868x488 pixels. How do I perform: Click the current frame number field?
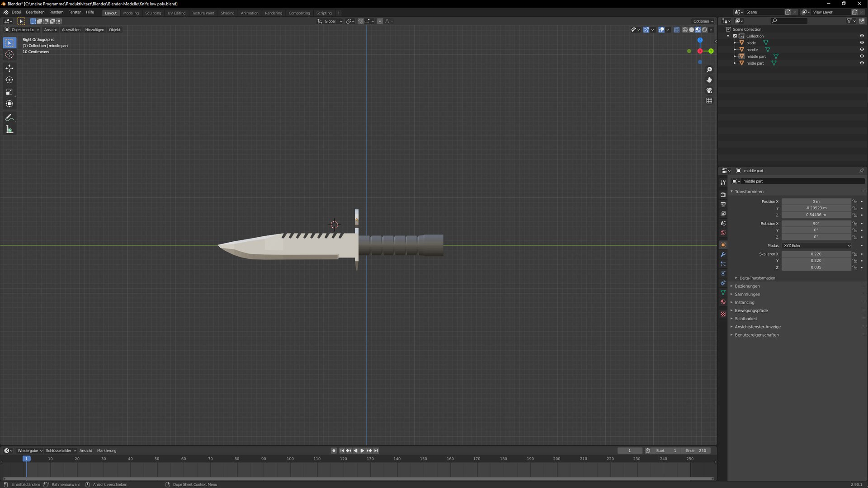click(x=630, y=450)
